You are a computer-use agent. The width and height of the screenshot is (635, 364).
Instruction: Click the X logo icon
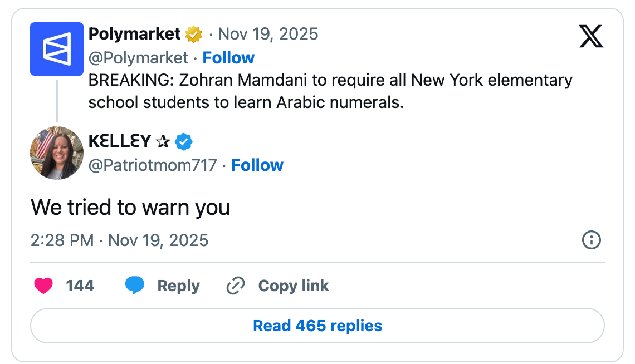591,37
